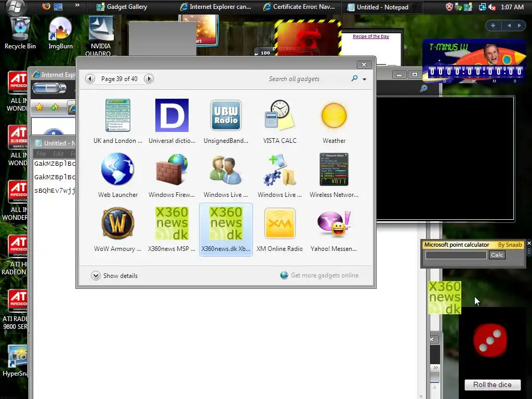Expand Show details in gadget gallery

click(x=114, y=275)
